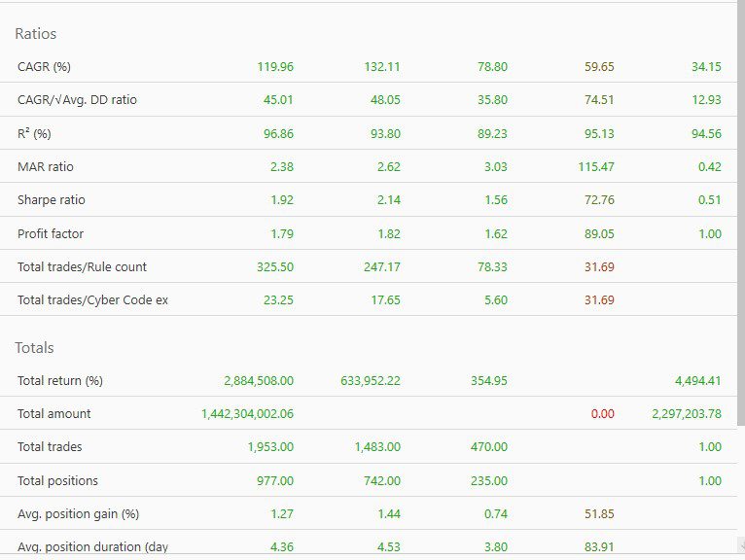Select the CAGR/√Avg. DD ratio label
This screenshot has height=560, width=745.
(x=77, y=100)
